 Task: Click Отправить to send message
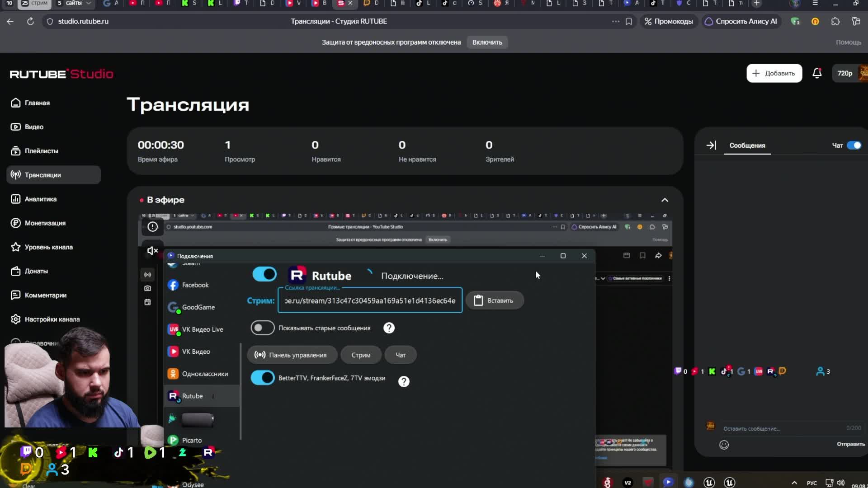850,444
